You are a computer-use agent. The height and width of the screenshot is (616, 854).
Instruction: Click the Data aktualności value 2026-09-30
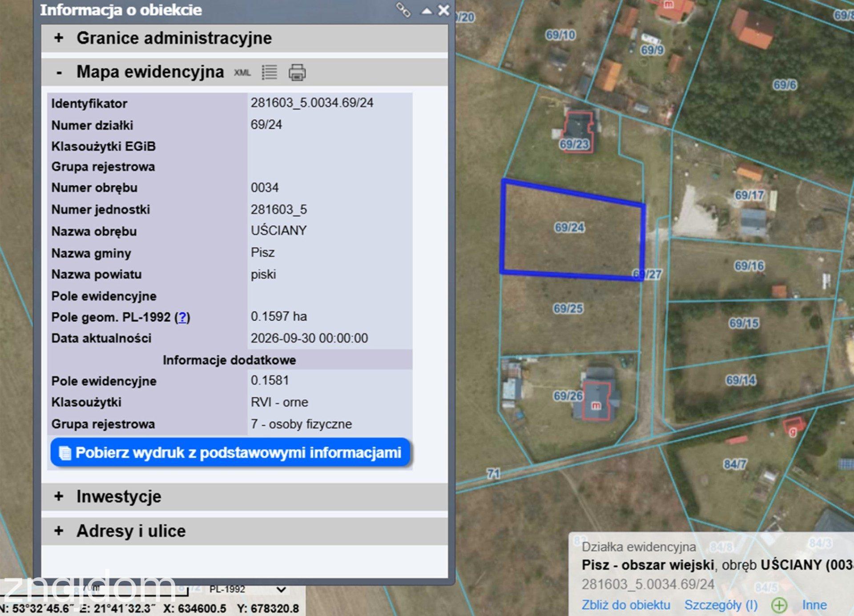[310, 338]
